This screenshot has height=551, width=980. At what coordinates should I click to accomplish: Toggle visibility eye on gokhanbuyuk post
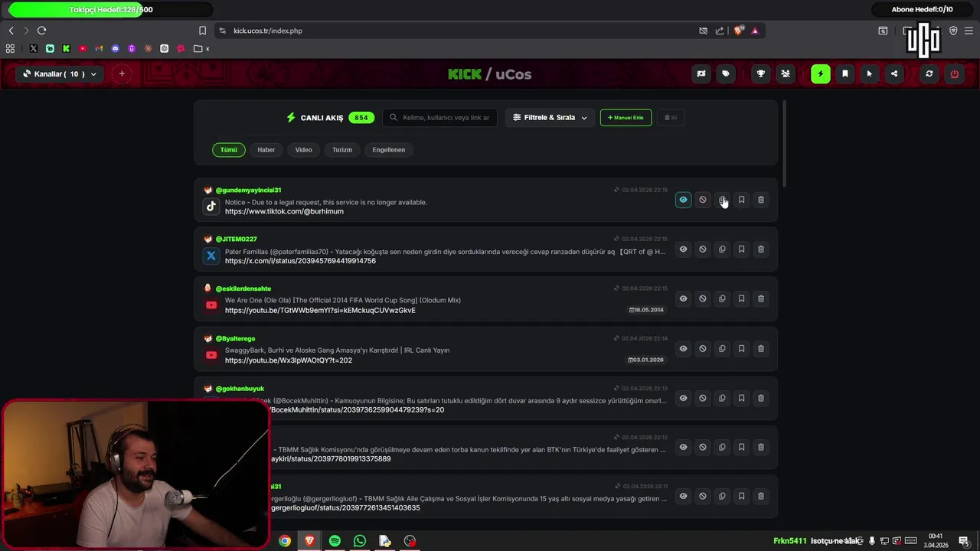pos(683,398)
